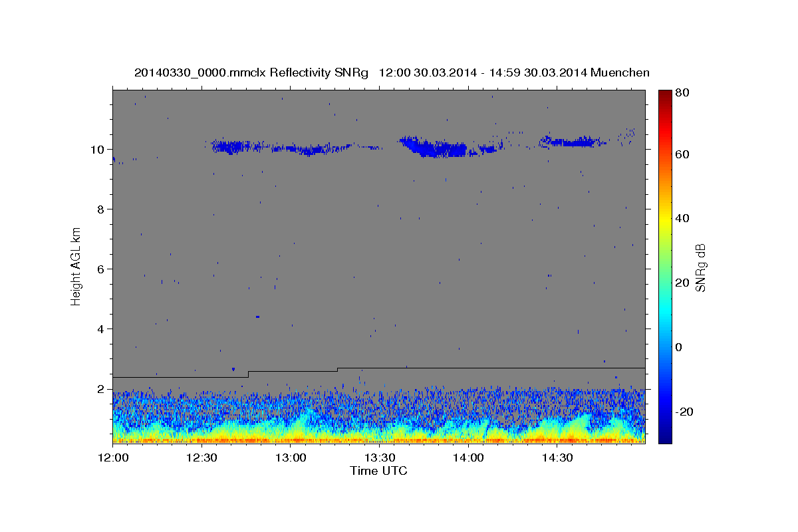
Task: Click the colorbar value 40
Action: click(x=682, y=218)
